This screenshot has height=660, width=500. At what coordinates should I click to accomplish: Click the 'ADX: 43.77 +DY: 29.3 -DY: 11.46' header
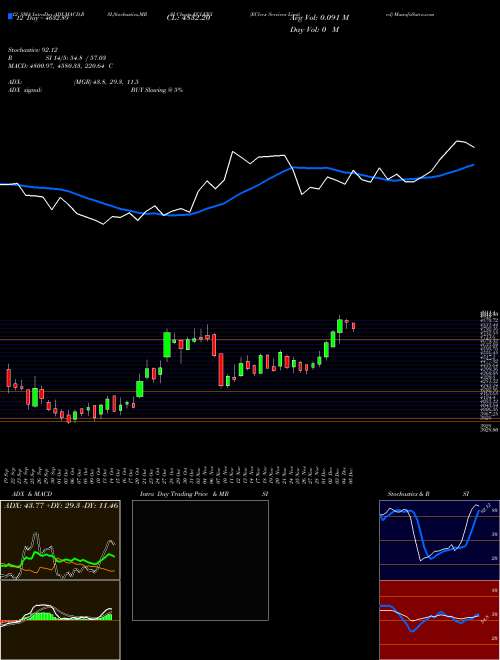(x=61, y=504)
